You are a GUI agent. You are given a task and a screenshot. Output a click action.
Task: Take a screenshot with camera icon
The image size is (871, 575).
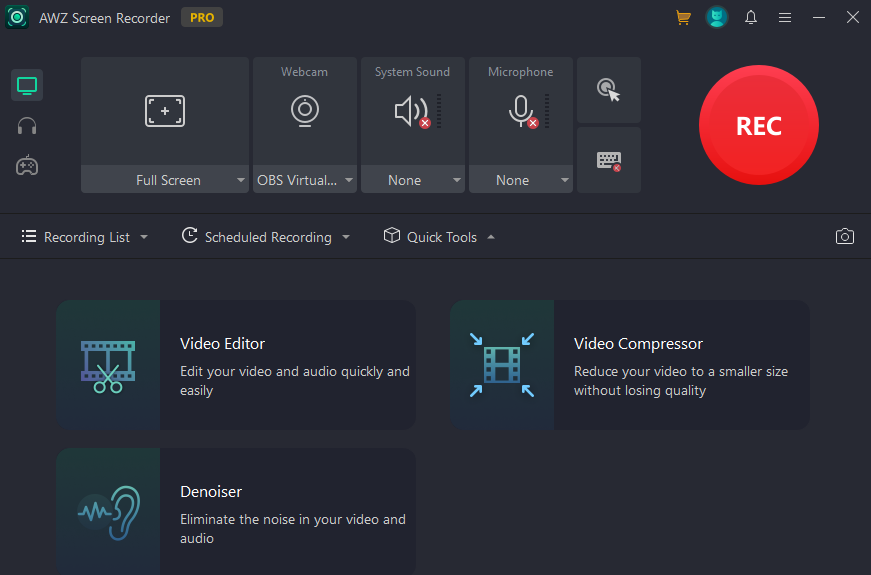(844, 237)
